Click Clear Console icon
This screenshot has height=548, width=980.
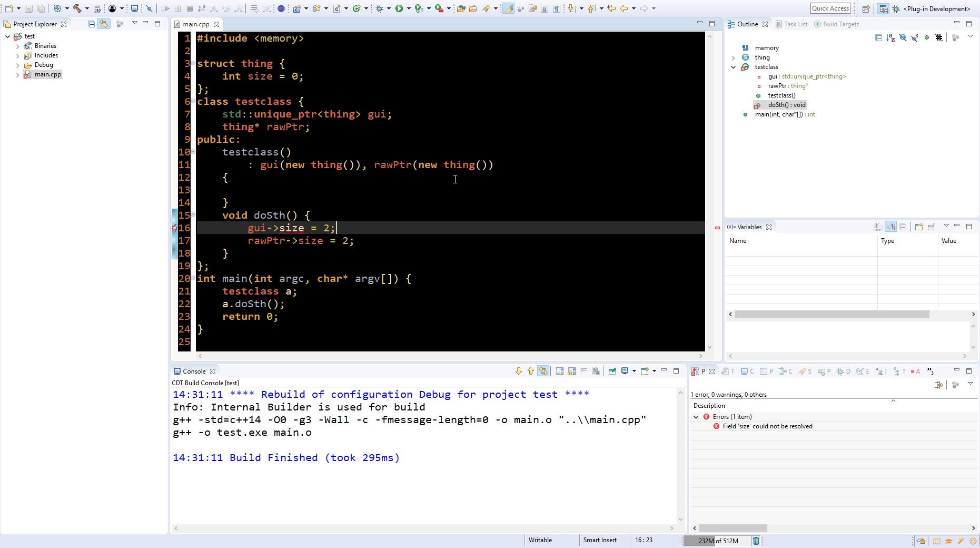pyautogui.click(x=596, y=371)
